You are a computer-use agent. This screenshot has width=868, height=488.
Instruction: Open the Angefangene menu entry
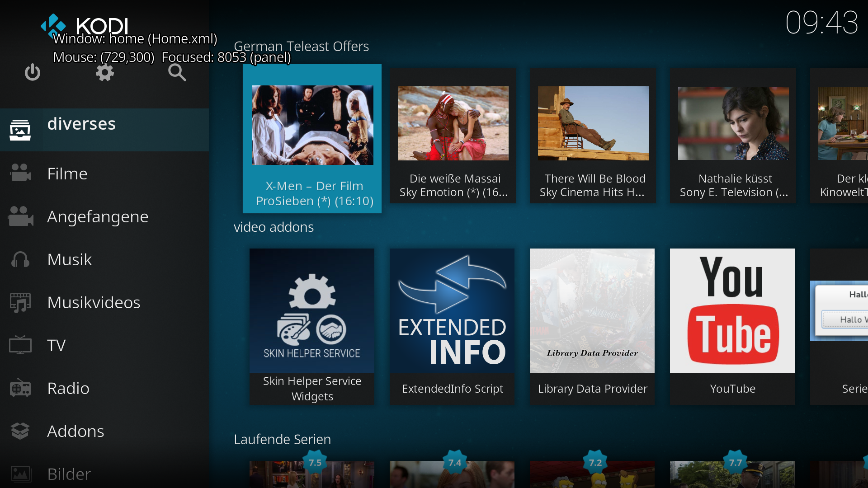coord(104,216)
